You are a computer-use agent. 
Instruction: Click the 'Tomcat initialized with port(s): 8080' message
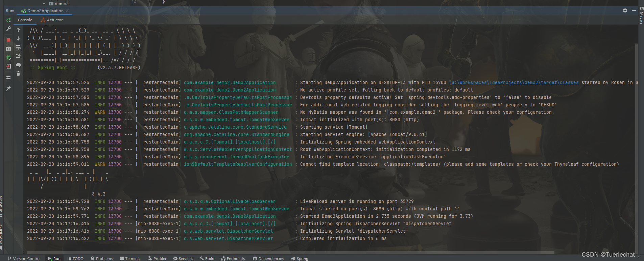point(359,120)
